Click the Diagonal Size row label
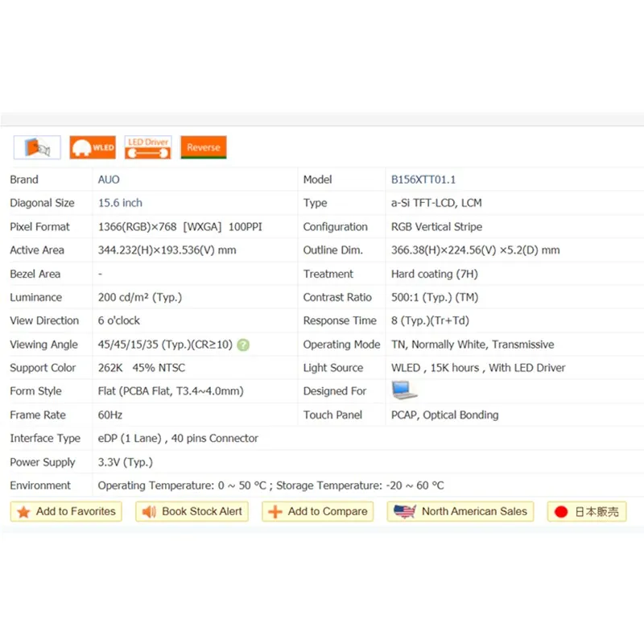 point(43,203)
